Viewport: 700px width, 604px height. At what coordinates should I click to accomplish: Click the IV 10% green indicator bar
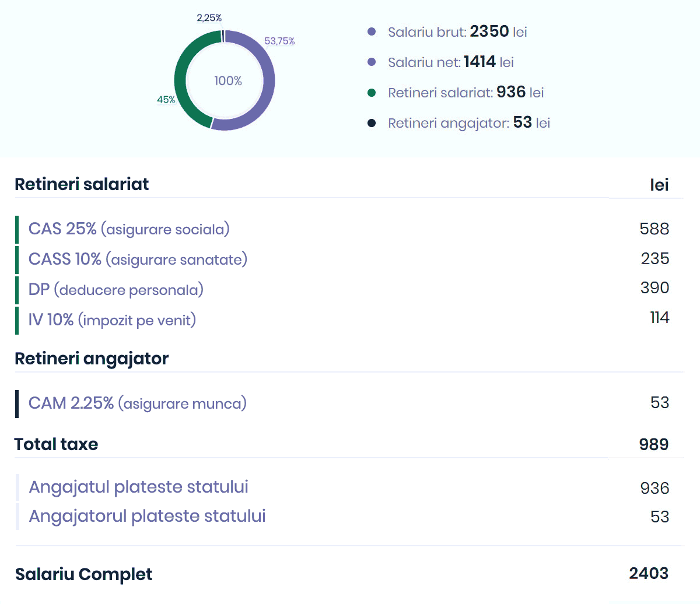click(x=17, y=319)
